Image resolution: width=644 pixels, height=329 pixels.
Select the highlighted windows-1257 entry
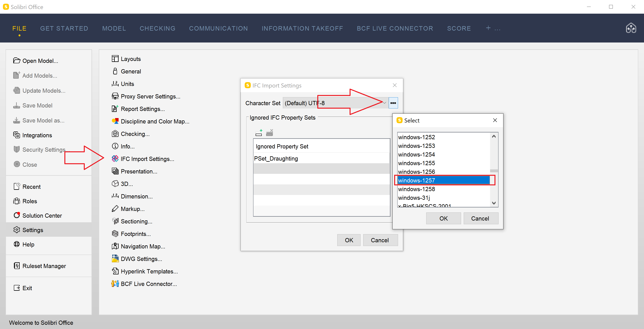(444, 180)
